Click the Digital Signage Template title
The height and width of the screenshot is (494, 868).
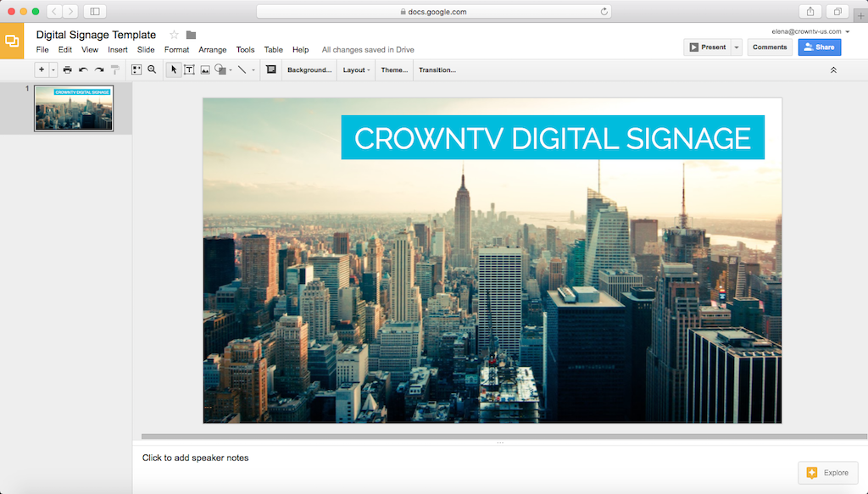[97, 35]
